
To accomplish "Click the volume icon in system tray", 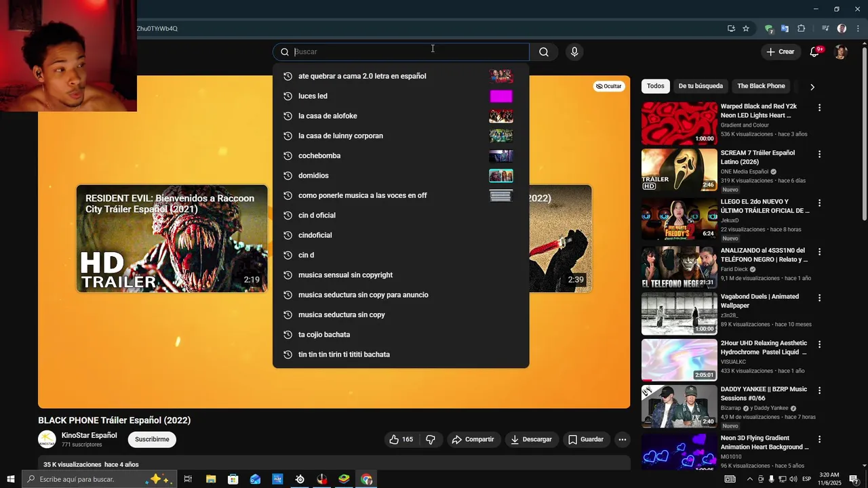I will [x=793, y=479].
